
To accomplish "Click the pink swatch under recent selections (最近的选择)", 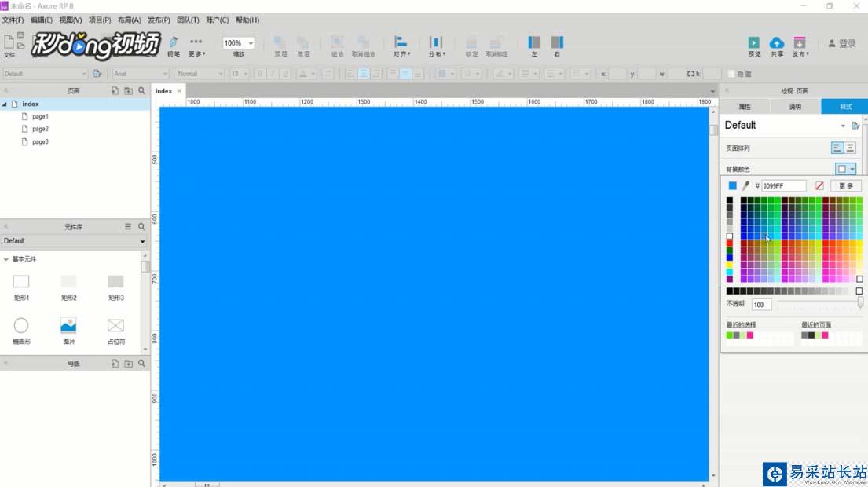I will (x=750, y=335).
